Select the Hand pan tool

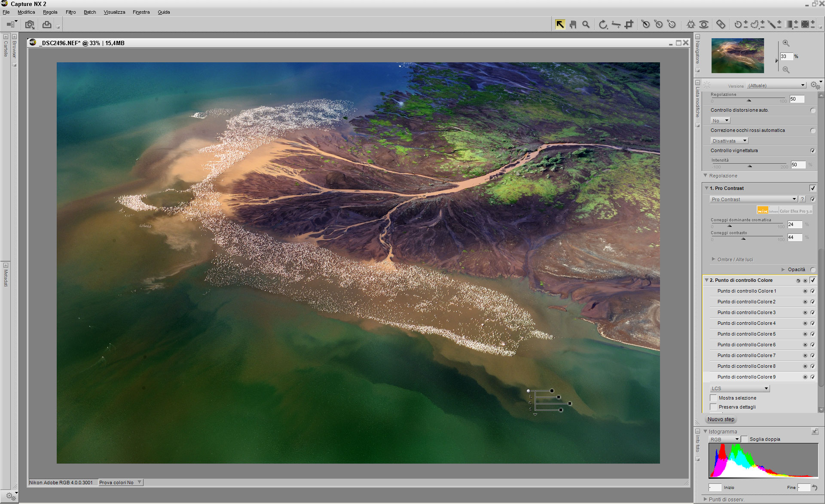[x=573, y=24]
